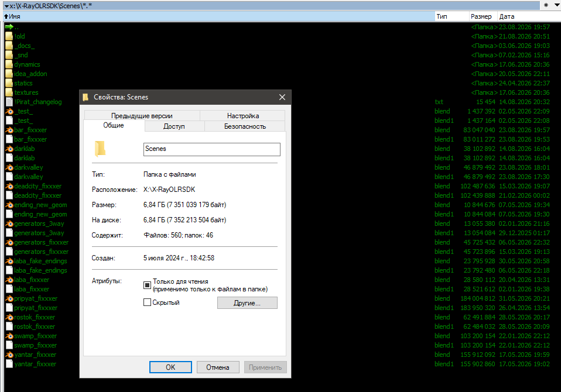Click the white file icon of darklab blend1
The height and width of the screenshot is (392, 561).
(9, 158)
